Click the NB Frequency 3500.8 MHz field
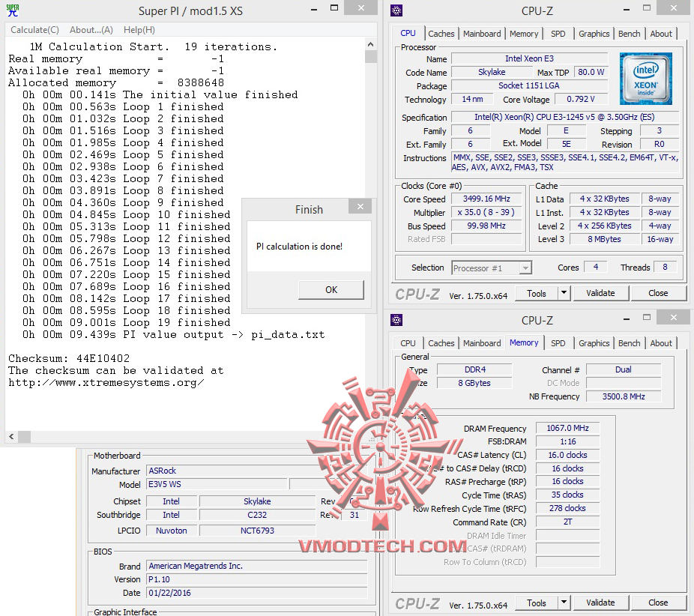Image resolution: width=694 pixels, height=616 pixels. (x=624, y=396)
